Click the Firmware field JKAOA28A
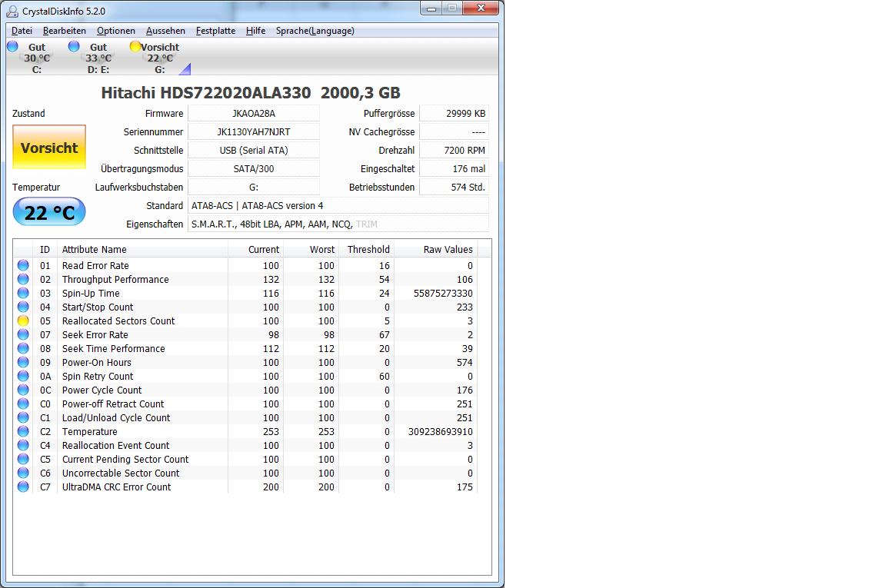Image resolution: width=886 pixels, height=588 pixels. click(254, 113)
